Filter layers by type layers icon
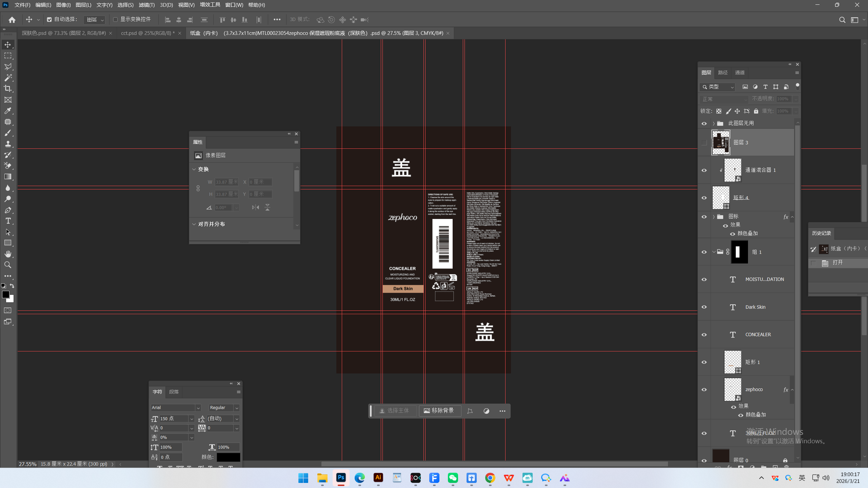This screenshot has height=488, width=868. point(765,87)
